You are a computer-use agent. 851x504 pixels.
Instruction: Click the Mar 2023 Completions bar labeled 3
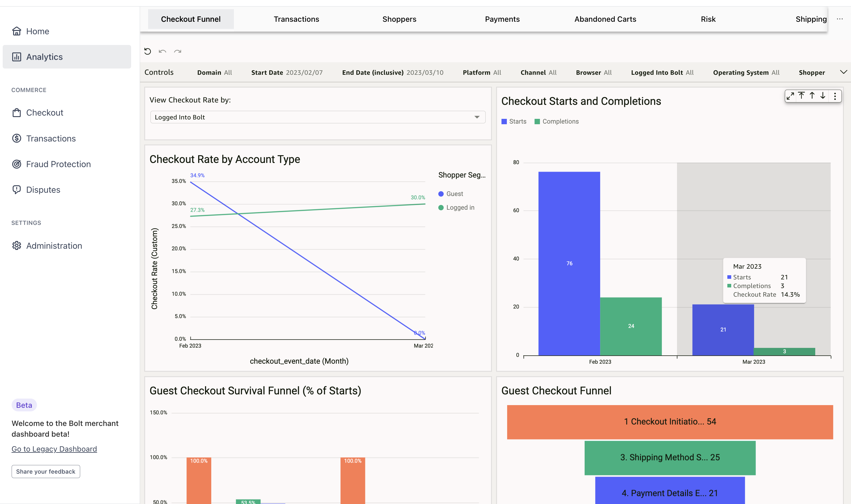pyautogui.click(x=785, y=351)
